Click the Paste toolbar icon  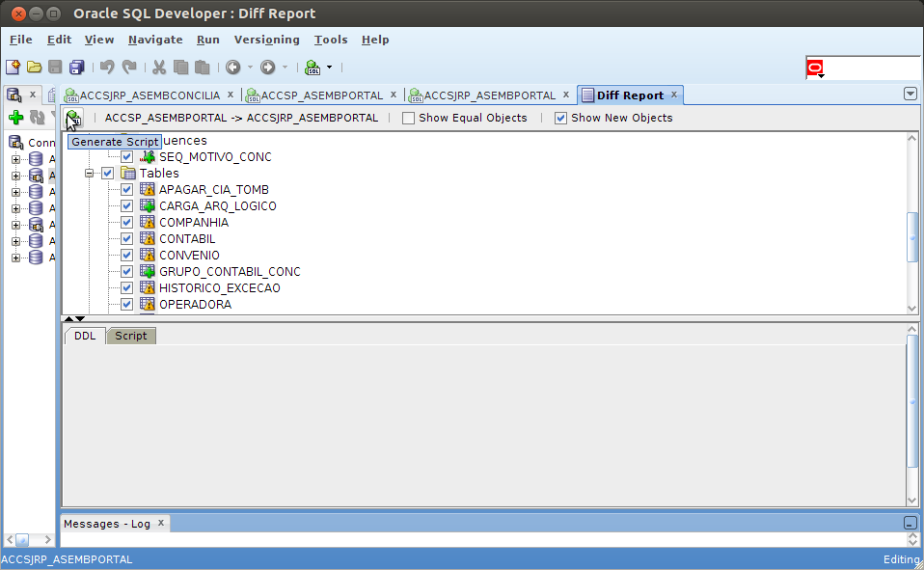(203, 68)
